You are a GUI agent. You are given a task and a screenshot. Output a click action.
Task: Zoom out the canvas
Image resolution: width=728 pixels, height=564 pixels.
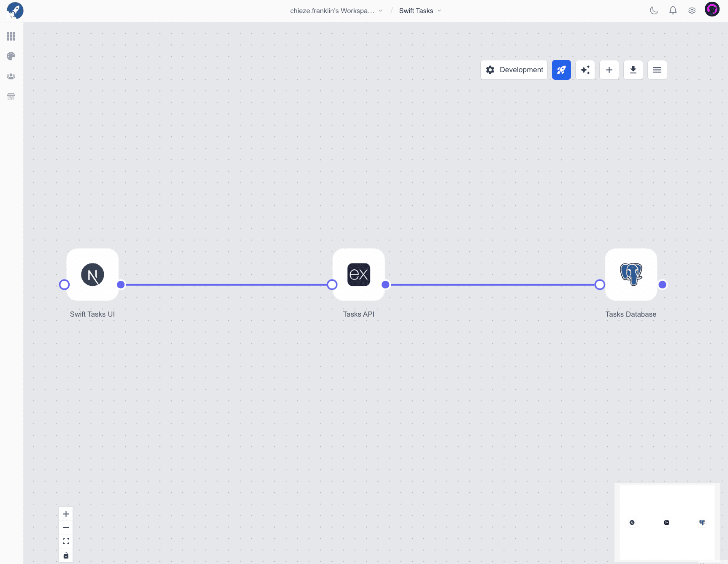pos(66,527)
